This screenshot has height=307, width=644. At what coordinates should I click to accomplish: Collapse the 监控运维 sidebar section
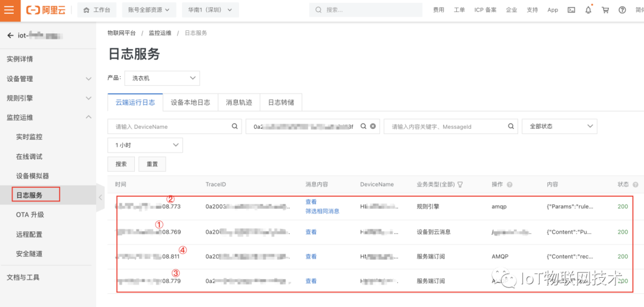(x=48, y=117)
